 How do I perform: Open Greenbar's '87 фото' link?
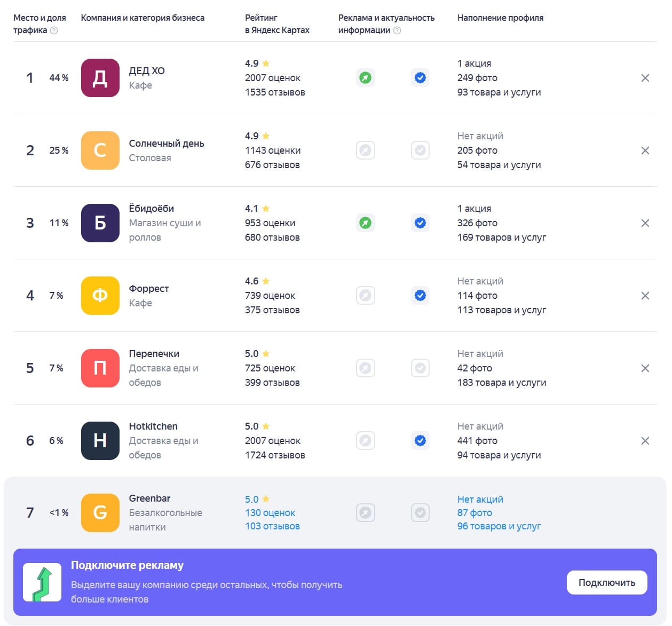point(475,513)
